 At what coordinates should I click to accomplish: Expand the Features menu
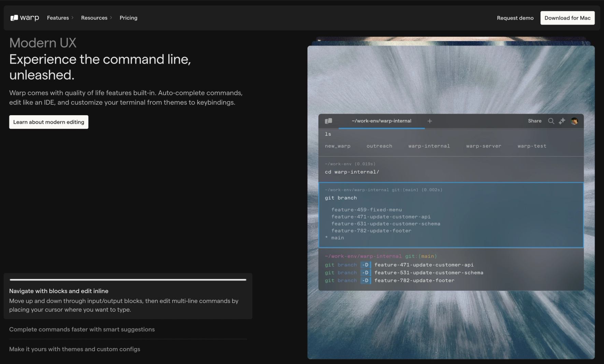pyautogui.click(x=60, y=18)
